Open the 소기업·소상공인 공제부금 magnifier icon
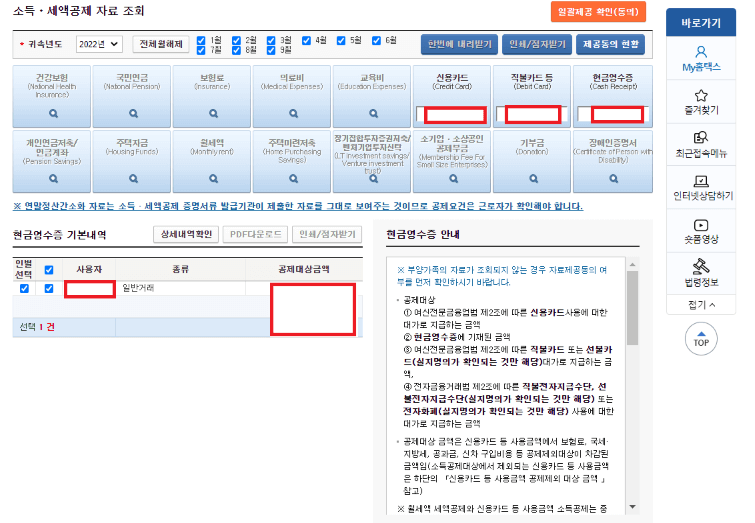The width and height of the screenshot is (755, 523). point(453,179)
